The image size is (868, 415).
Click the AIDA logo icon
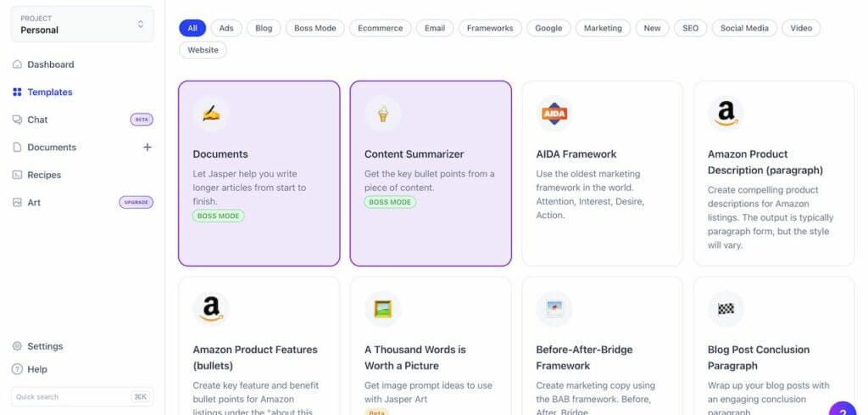[554, 114]
